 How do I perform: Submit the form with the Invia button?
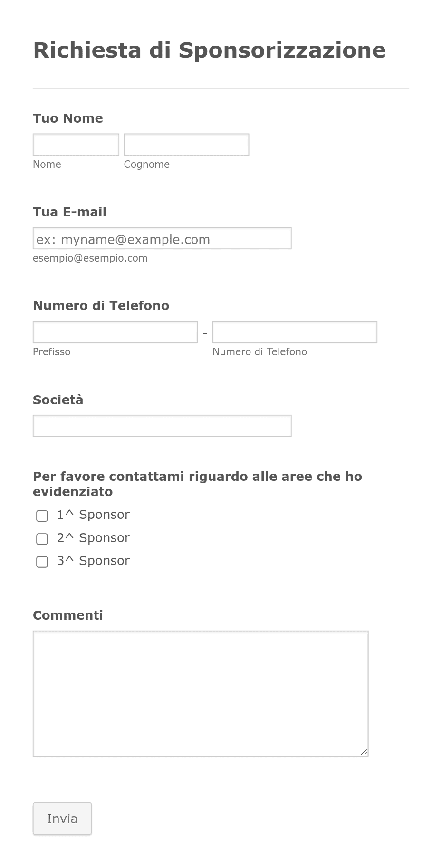(62, 819)
